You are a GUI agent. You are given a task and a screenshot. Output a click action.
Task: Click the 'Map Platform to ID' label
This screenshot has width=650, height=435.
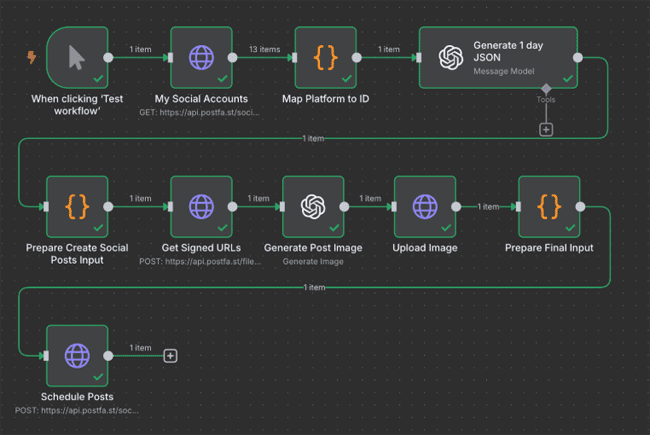(325, 99)
